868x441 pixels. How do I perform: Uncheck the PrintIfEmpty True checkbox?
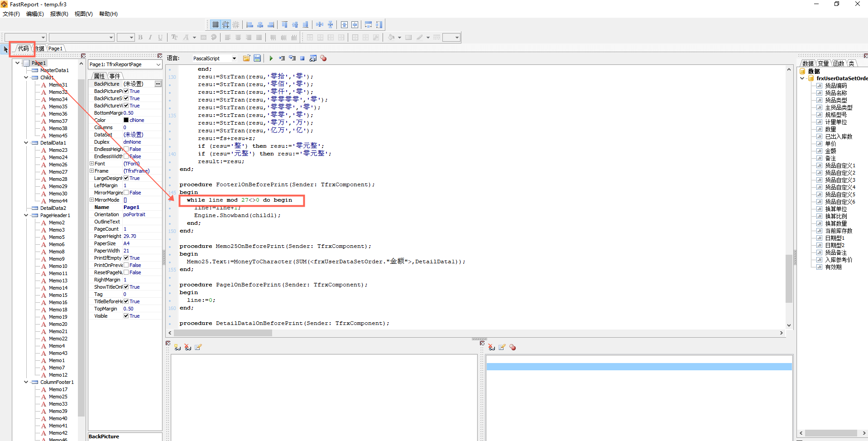tap(126, 258)
